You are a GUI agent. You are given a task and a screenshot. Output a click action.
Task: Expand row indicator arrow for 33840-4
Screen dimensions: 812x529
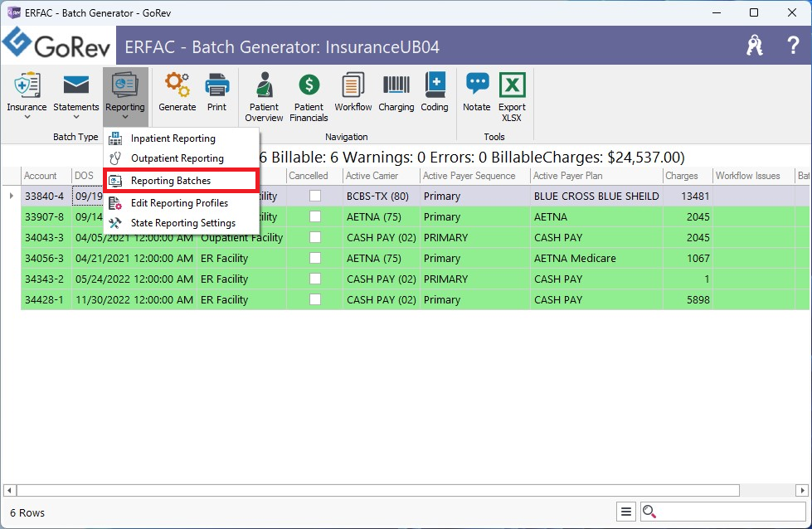12,196
